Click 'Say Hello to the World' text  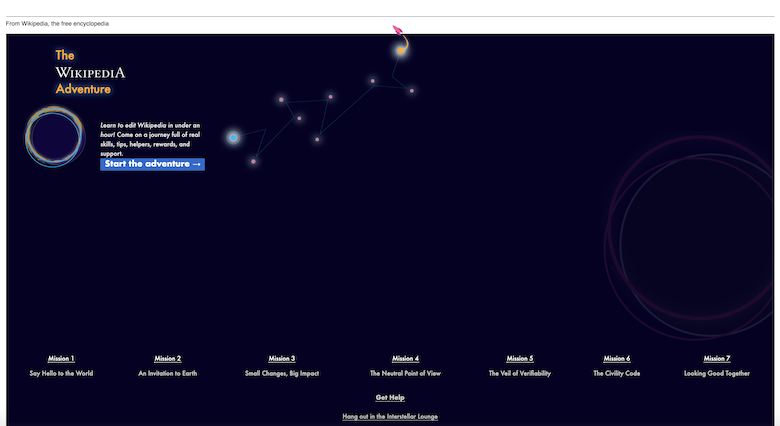click(x=61, y=373)
